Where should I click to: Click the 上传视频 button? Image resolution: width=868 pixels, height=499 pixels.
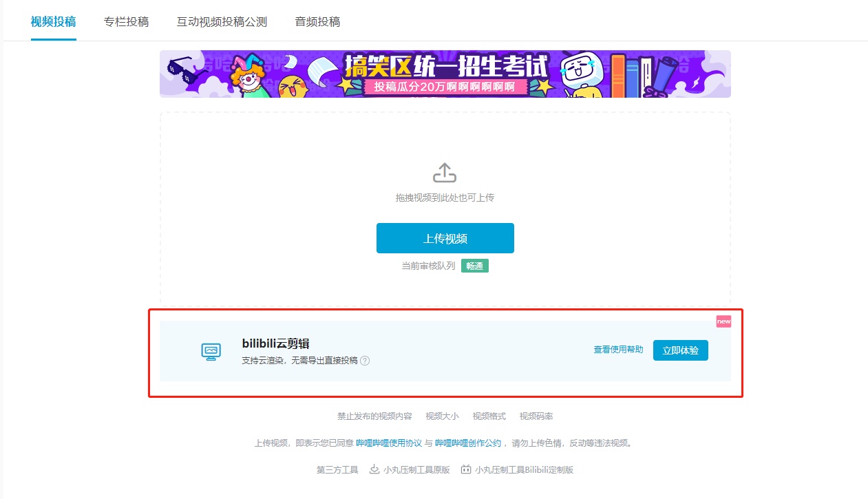click(x=445, y=238)
